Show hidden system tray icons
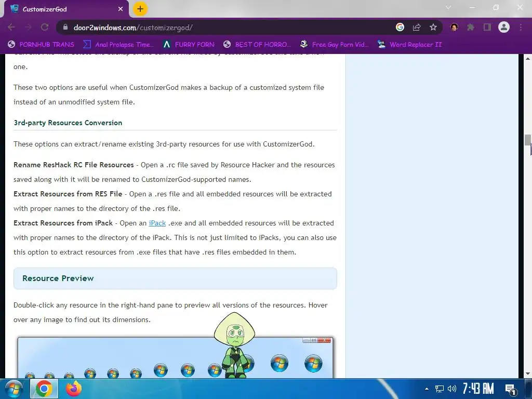532x399 pixels. point(427,389)
